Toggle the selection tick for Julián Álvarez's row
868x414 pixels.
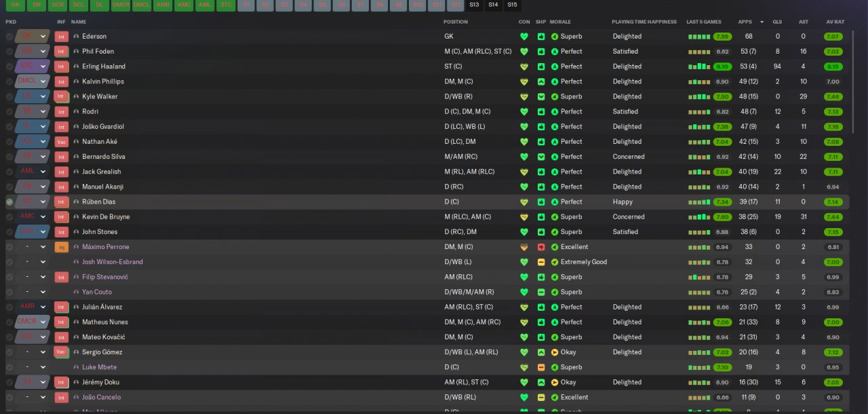[9, 307]
